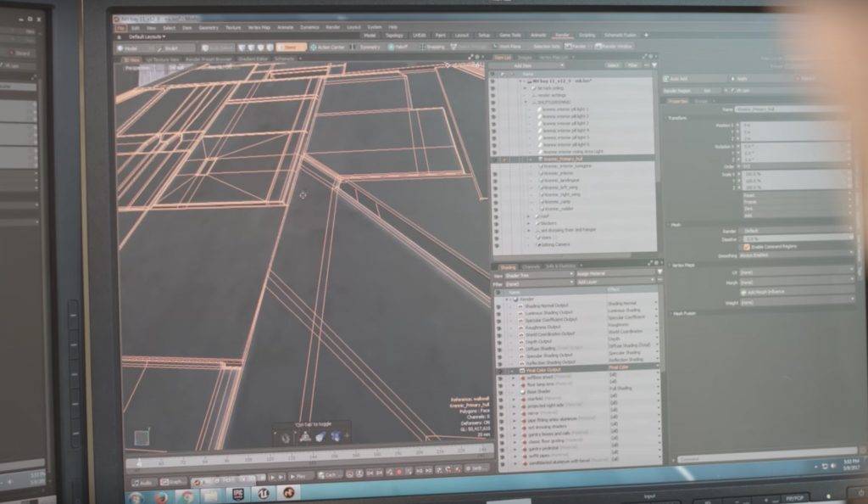The width and height of the screenshot is (868, 504).
Task: Activate the orange Items mode button
Action: tap(291, 48)
